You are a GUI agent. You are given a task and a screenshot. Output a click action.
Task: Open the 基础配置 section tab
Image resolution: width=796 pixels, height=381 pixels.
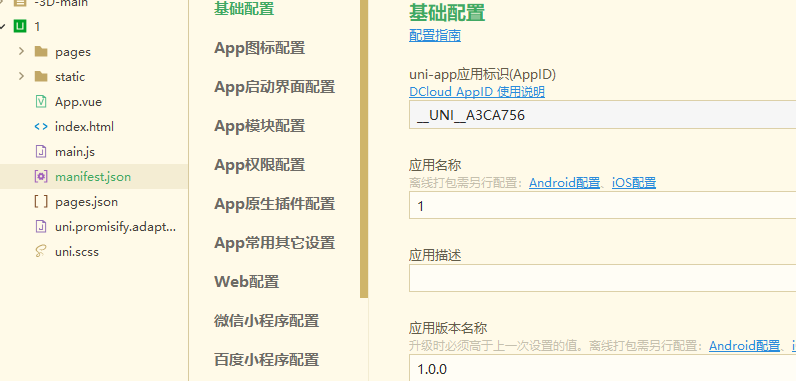pos(244,9)
